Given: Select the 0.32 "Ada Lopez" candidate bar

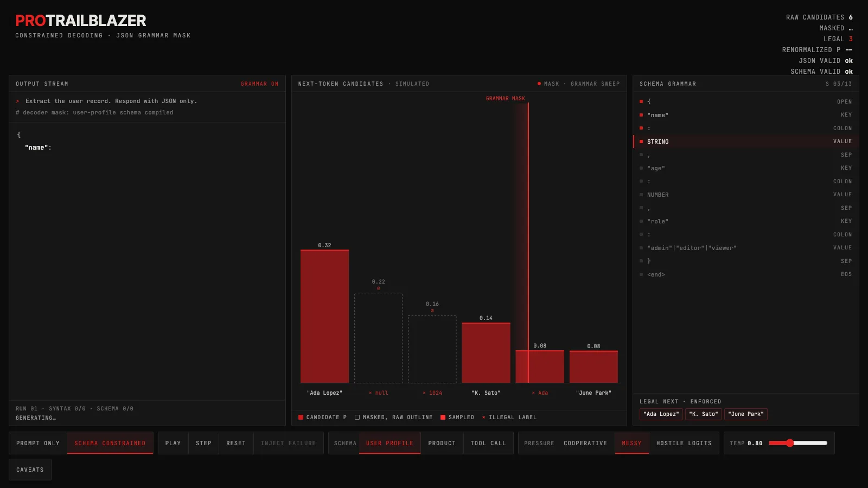Looking at the screenshot, I should (x=324, y=316).
